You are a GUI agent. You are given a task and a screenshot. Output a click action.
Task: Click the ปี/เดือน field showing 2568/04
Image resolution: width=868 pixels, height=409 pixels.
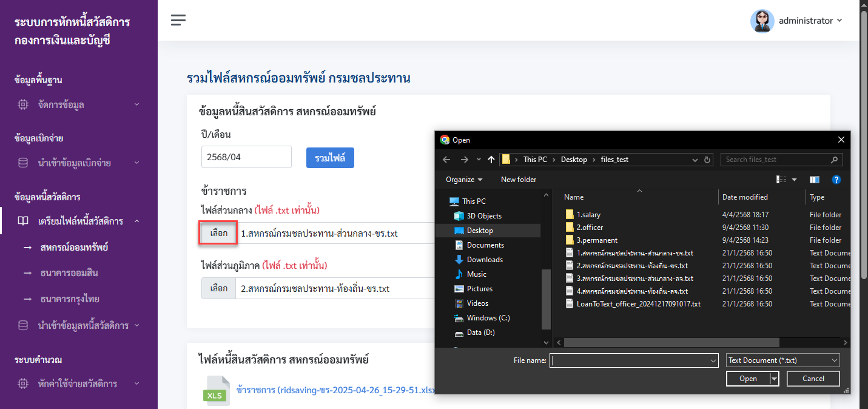coord(246,157)
